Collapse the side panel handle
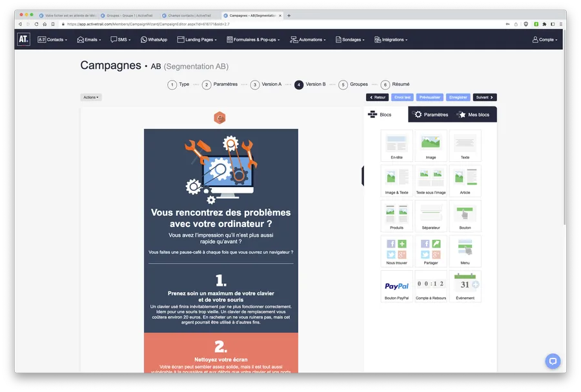This screenshot has height=392, width=581. click(363, 176)
